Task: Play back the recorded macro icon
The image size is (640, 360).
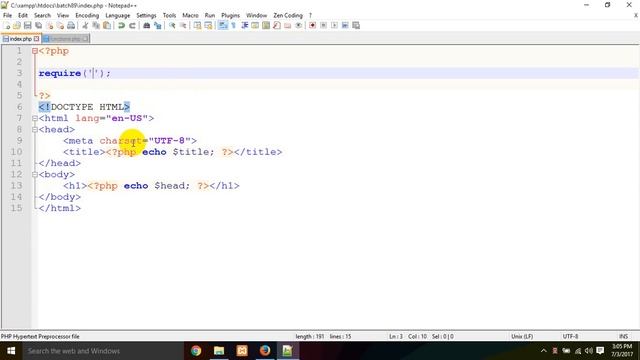Action: coord(334,25)
